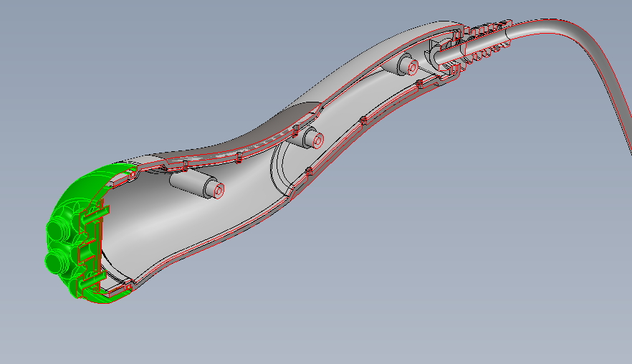Click the empty viewport background
The width and height of the screenshot is (632, 364).
point(430,272)
